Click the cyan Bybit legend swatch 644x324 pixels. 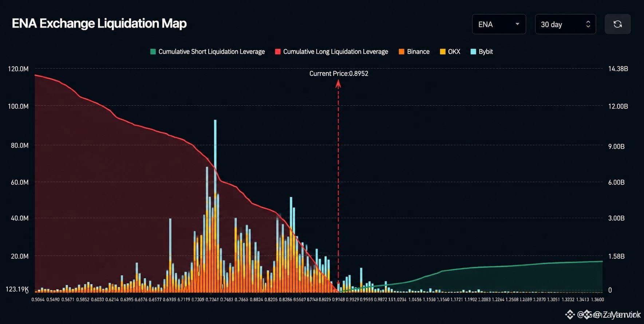point(473,52)
